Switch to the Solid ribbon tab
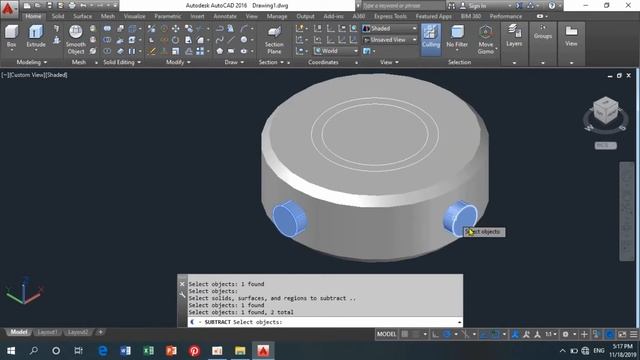Screen dimensions: 640x360 (x=58, y=16)
